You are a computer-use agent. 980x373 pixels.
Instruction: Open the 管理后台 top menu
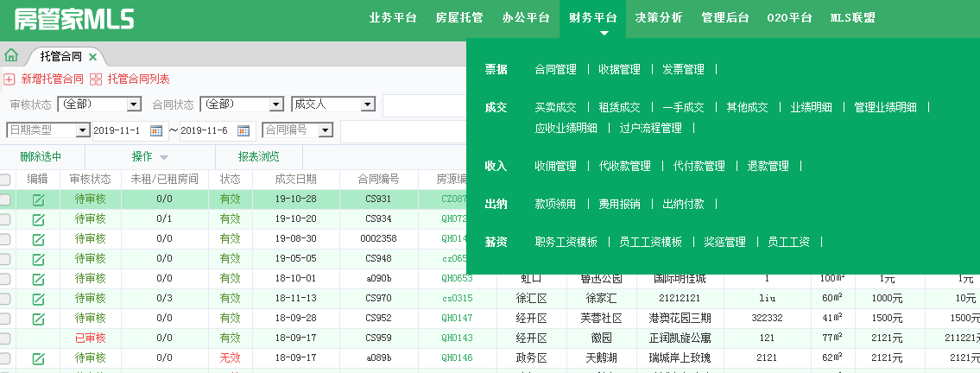click(x=725, y=18)
